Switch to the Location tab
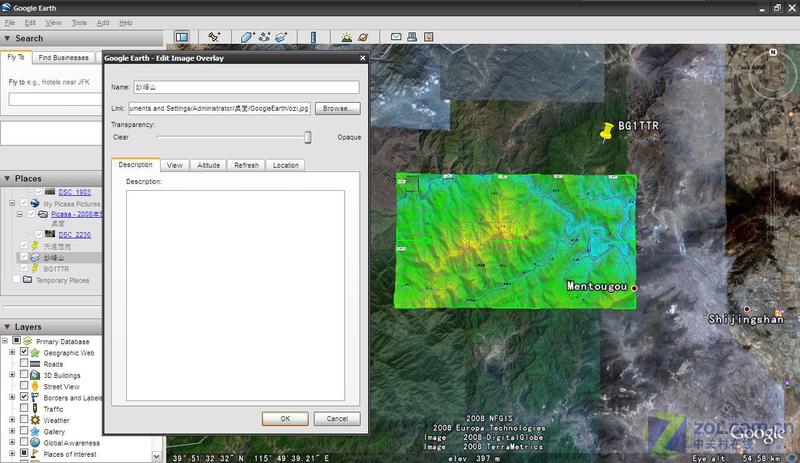This screenshot has height=463, width=800. coord(286,165)
